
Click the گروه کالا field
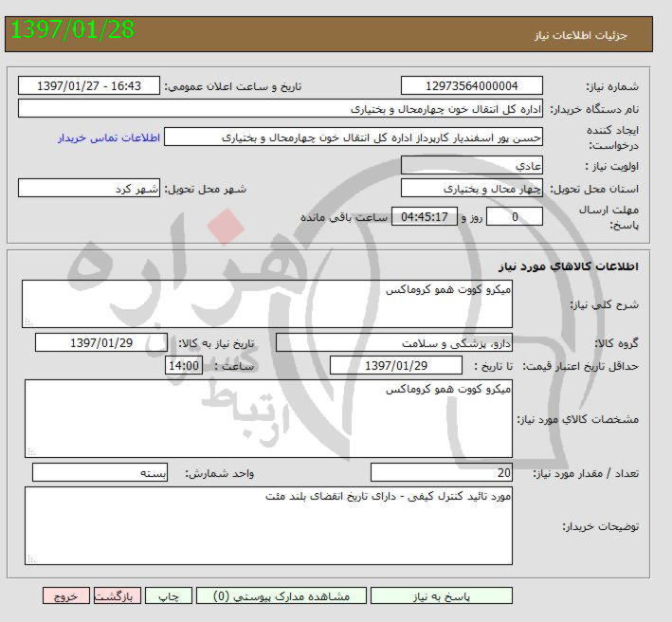[394, 343]
